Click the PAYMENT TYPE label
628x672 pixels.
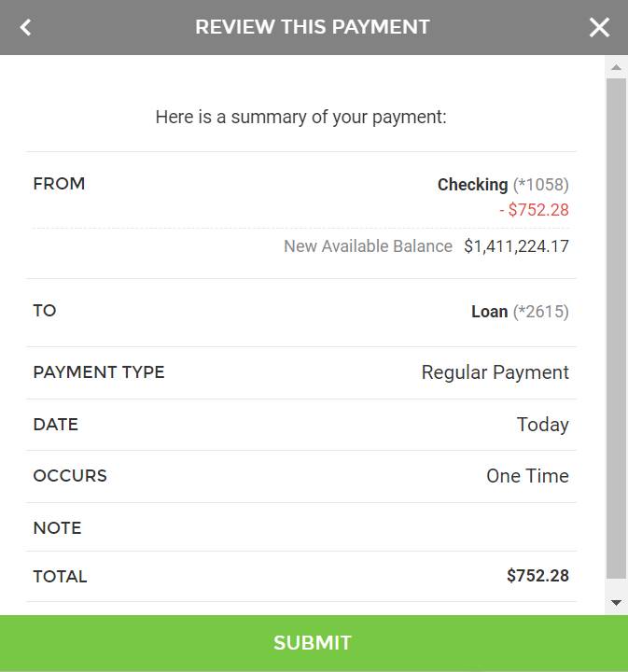[98, 372]
